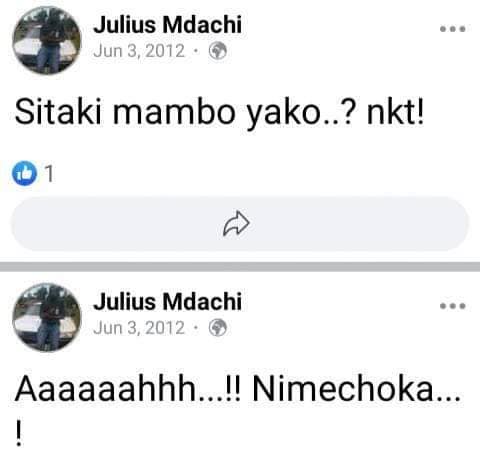This screenshot has height=453, width=480.
Task: Open post text 'Sitaki mambo yako..? nkt!'
Action: click(x=220, y=113)
